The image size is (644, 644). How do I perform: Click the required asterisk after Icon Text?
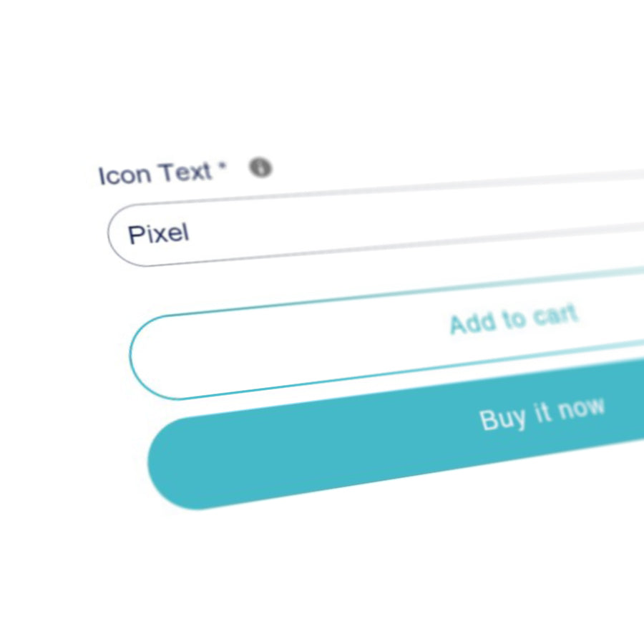[223, 167]
